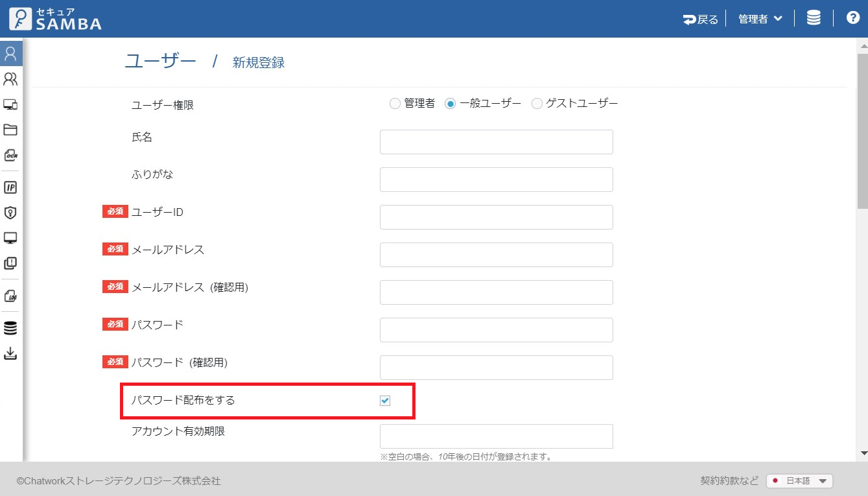The image size is (868, 496).
Task: Open help question mark icon
Action: 853,18
